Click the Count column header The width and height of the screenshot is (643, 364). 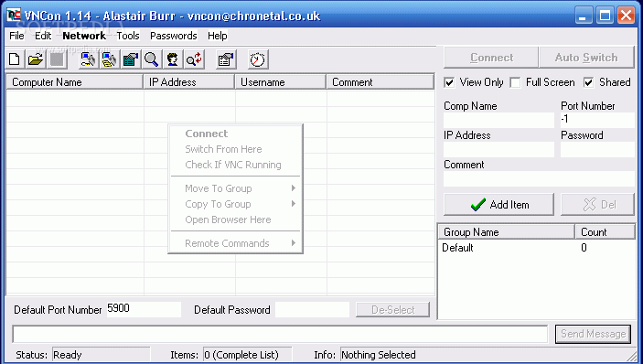tap(605, 232)
